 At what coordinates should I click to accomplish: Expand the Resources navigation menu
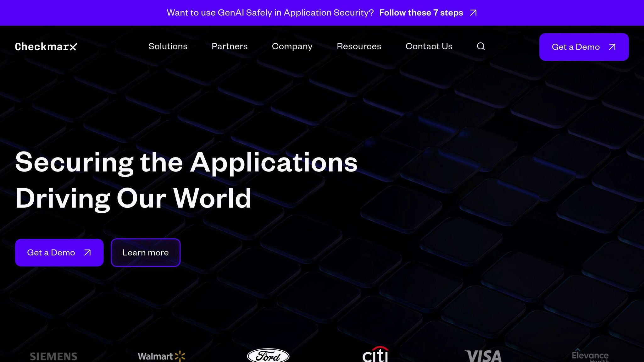pyautogui.click(x=359, y=47)
